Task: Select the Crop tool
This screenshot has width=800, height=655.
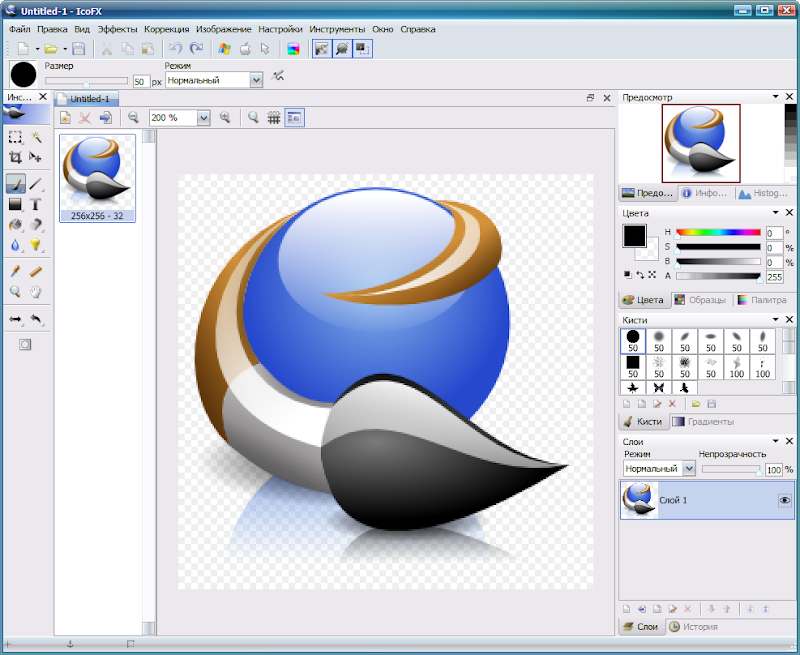Action: point(15,157)
